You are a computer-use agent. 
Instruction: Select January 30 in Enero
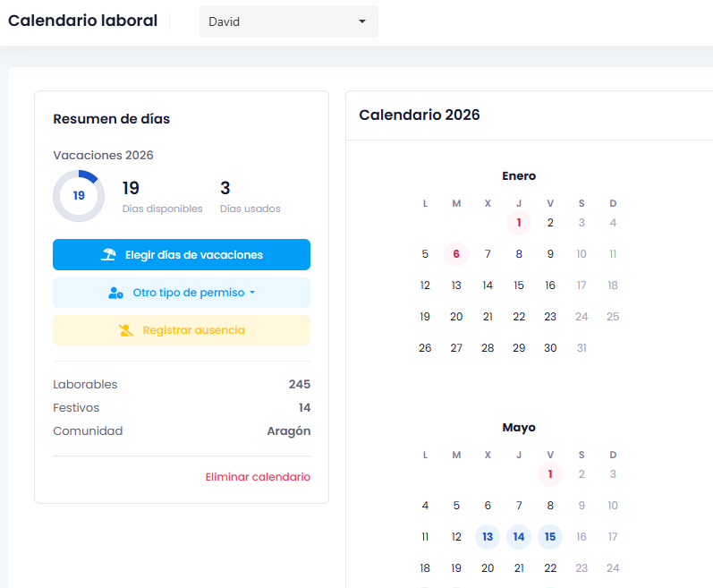tap(550, 348)
